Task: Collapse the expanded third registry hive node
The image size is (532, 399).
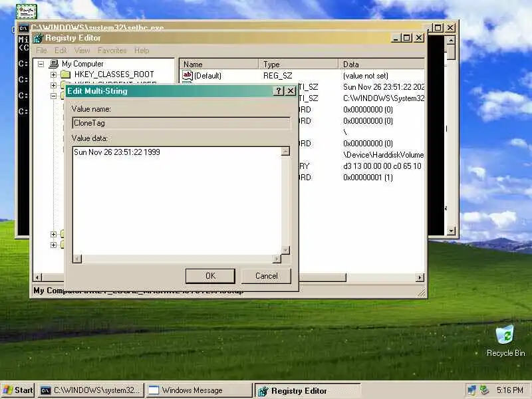Action: tap(53, 96)
